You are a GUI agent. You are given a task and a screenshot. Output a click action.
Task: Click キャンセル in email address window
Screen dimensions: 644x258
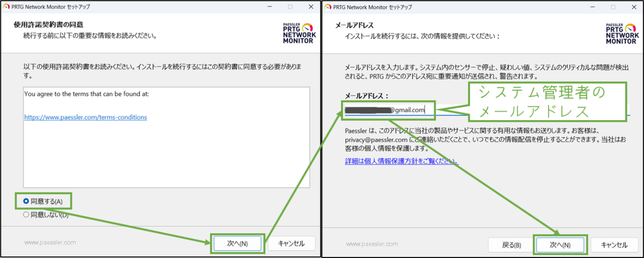(x=614, y=245)
